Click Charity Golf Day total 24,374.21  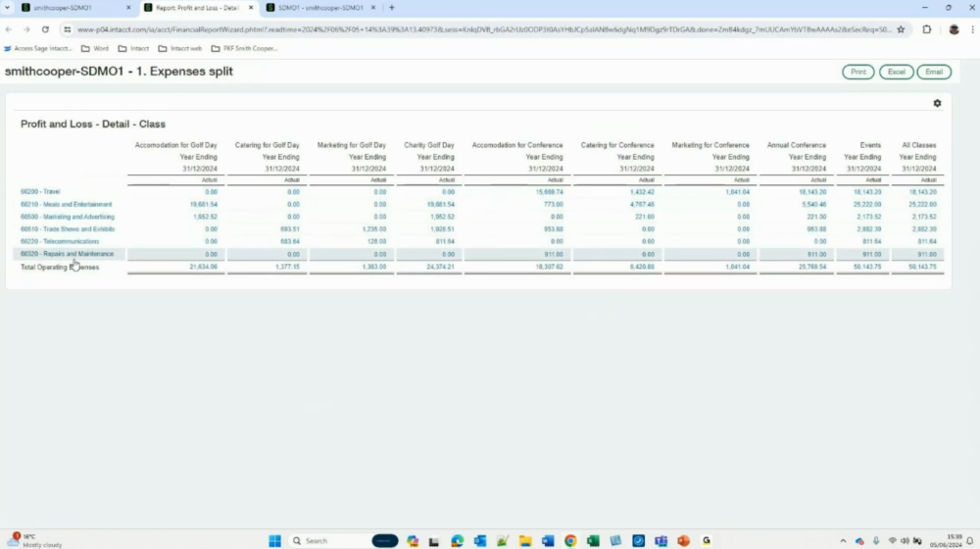click(440, 267)
